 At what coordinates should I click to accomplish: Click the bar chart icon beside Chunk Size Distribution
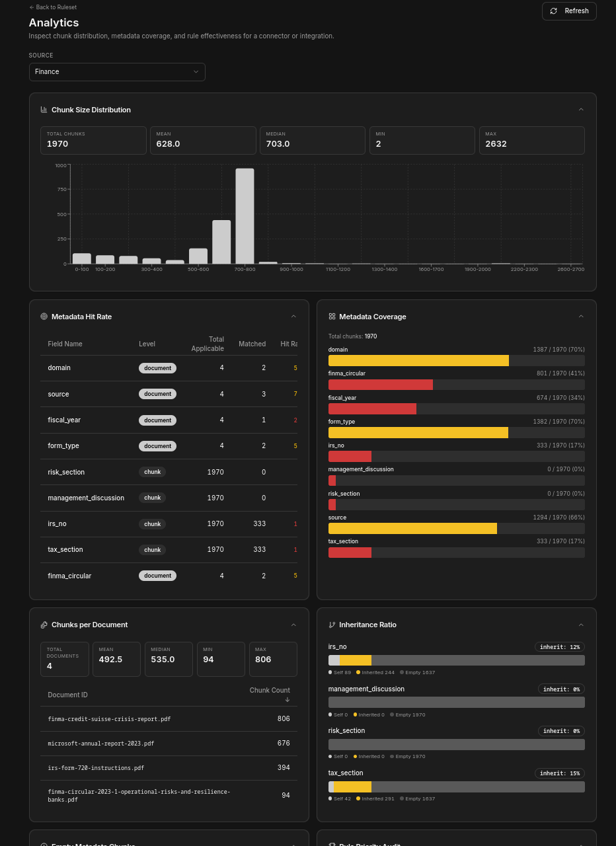(x=44, y=110)
